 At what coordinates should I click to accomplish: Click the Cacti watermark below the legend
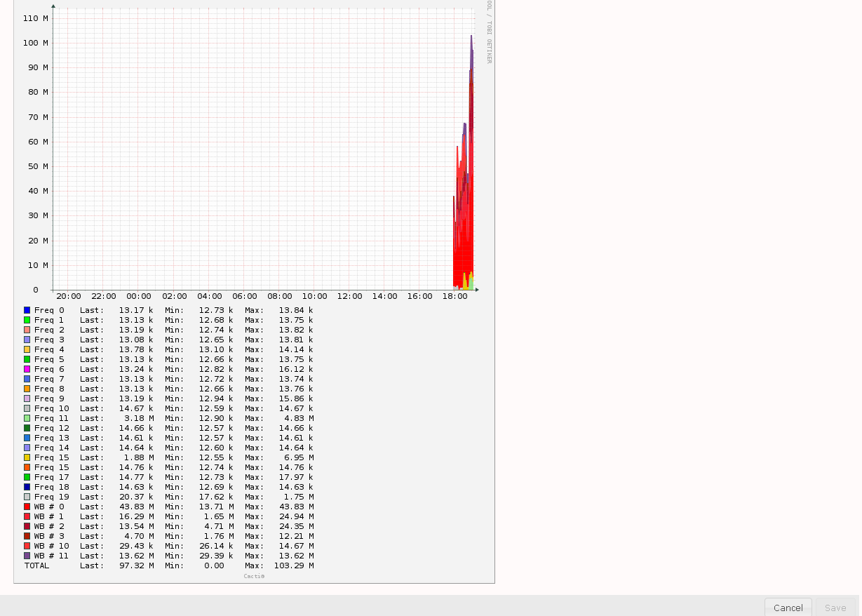pyautogui.click(x=254, y=576)
